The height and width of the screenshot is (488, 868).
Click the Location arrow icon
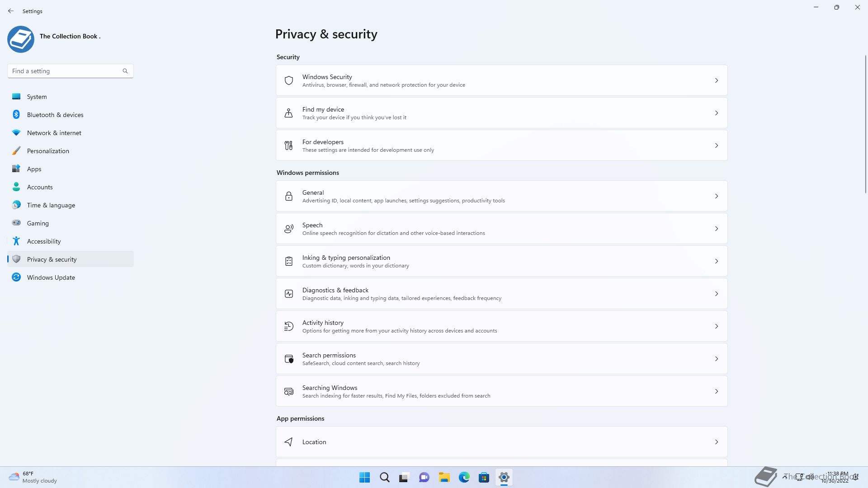click(289, 442)
